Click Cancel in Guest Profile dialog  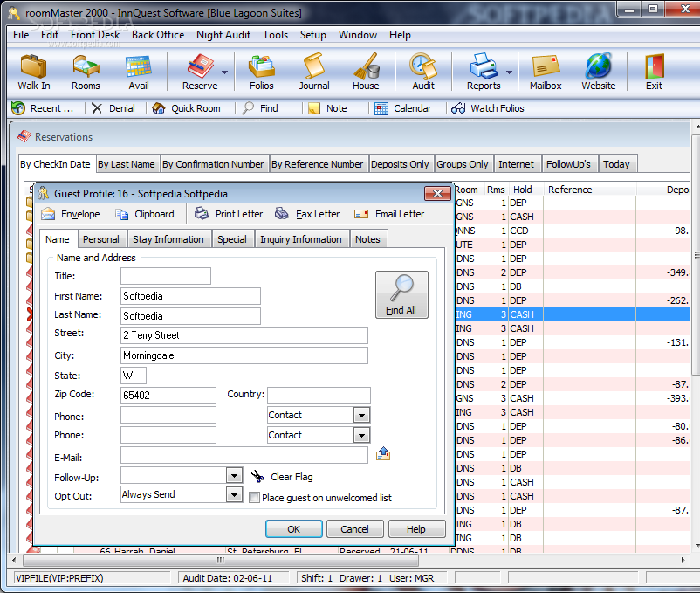(355, 529)
